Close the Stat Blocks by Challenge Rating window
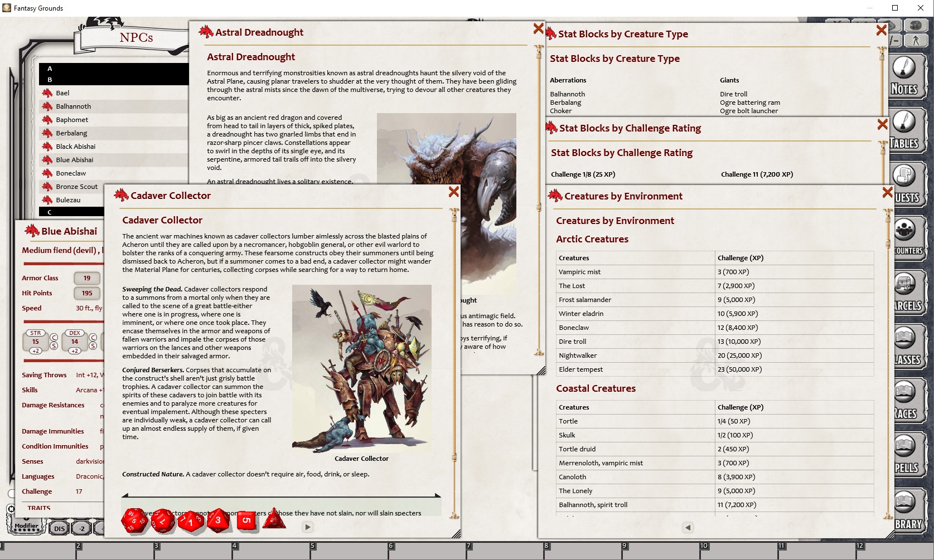Screen dimensions: 934x560 click(x=882, y=124)
